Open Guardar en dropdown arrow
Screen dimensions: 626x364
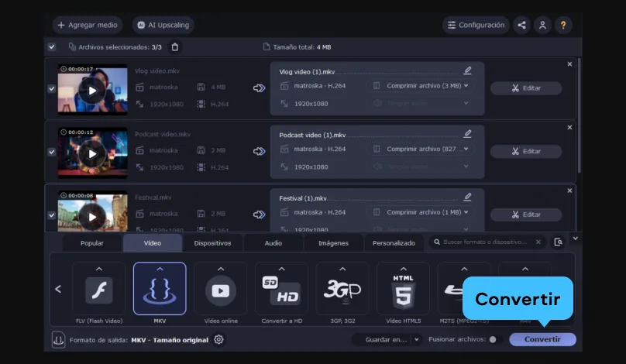(x=416, y=340)
